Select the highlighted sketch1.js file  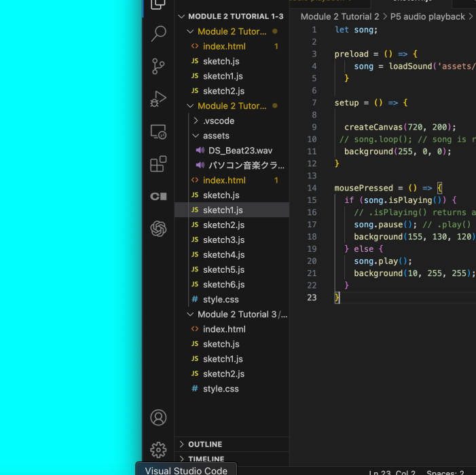tap(232, 210)
